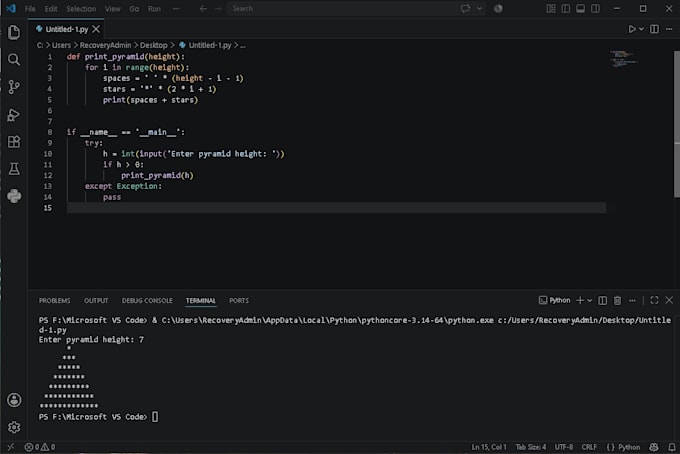The width and height of the screenshot is (680, 454).
Task: Open the Search view in activity bar
Action: 14,59
